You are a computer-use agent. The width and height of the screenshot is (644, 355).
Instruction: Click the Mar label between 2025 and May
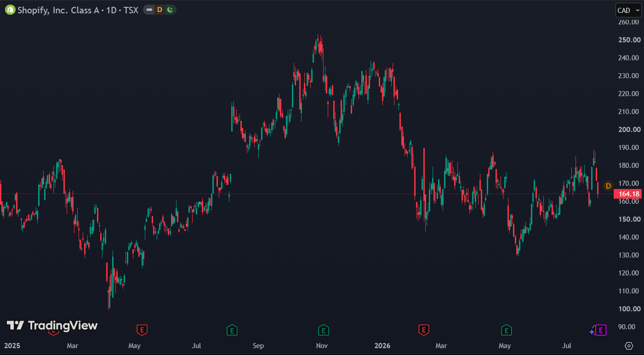73,345
